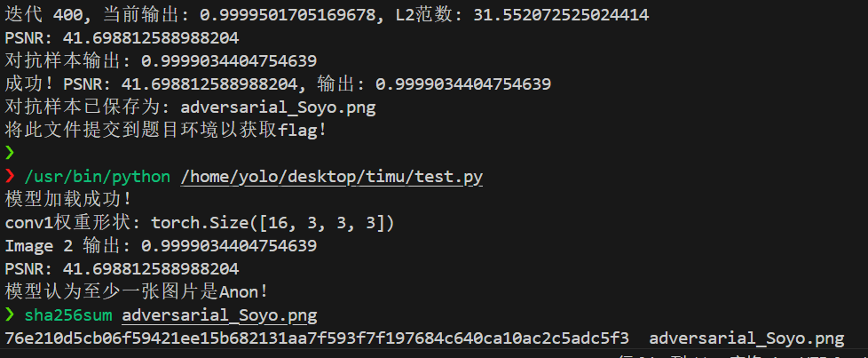
Task: Click the L2范数 value 31.552072525024414
Action: pyautogui.click(x=561, y=15)
